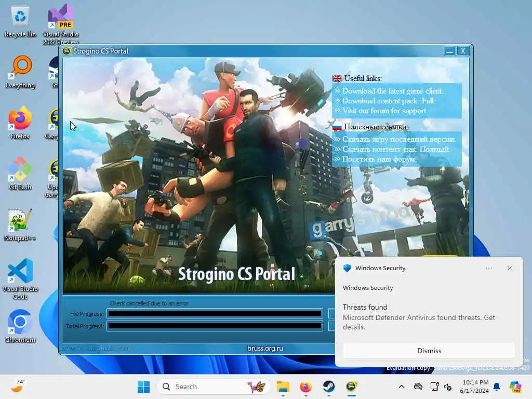Screen dimensions: 532x399
Task: Click Посетить наш форум link
Action: click(x=379, y=159)
